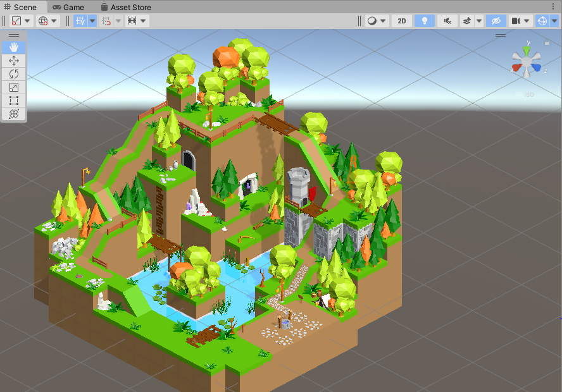This screenshot has width=562, height=392.
Task: Toggle gizmos display button
Action: click(x=542, y=21)
